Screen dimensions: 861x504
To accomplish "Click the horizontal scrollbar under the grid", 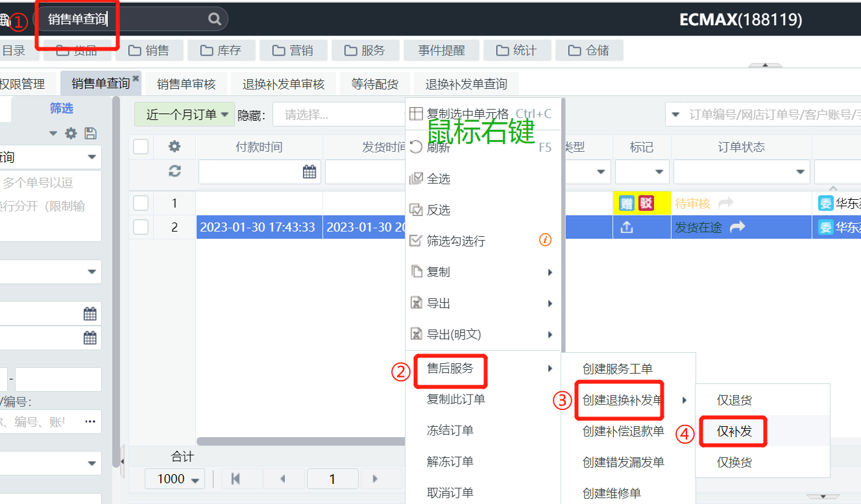I will tap(301, 441).
